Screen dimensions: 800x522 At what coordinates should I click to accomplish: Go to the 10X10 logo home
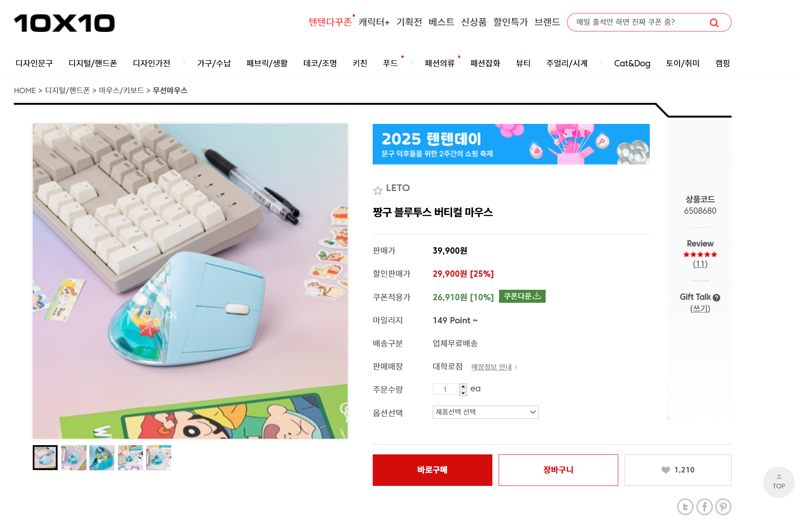click(x=64, y=23)
